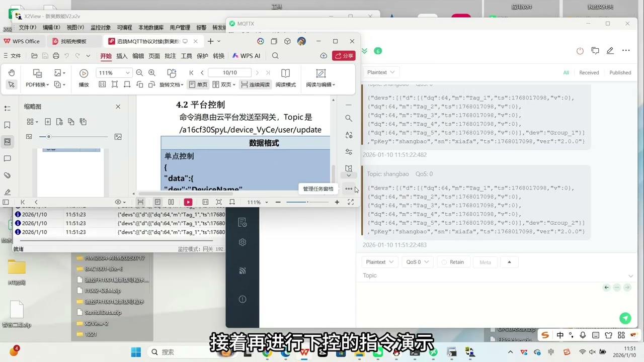Open the 找稻壳模板 tab

[x=73, y=41]
